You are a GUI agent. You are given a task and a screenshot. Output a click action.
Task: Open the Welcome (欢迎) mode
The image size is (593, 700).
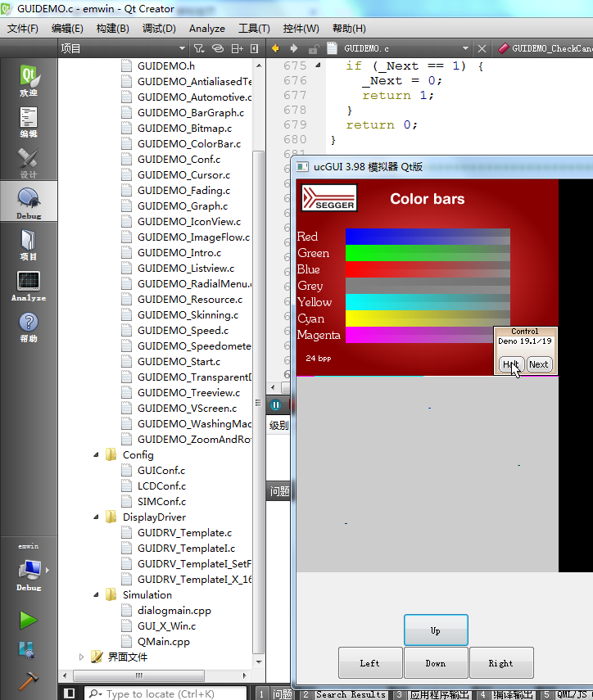pos(29,81)
